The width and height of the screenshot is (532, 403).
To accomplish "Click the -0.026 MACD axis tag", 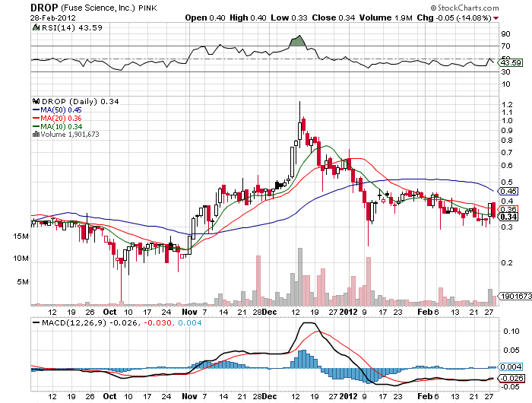I will (511, 378).
